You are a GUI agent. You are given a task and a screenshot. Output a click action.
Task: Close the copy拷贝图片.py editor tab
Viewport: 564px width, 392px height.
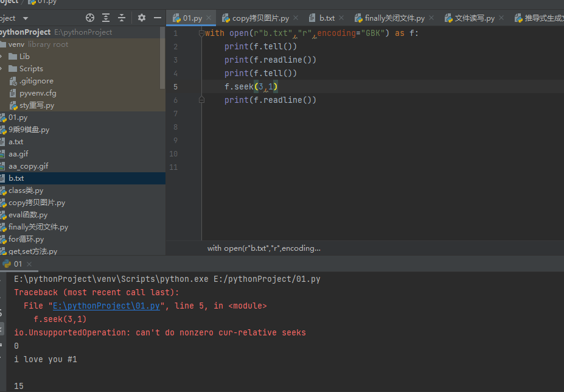click(x=296, y=18)
